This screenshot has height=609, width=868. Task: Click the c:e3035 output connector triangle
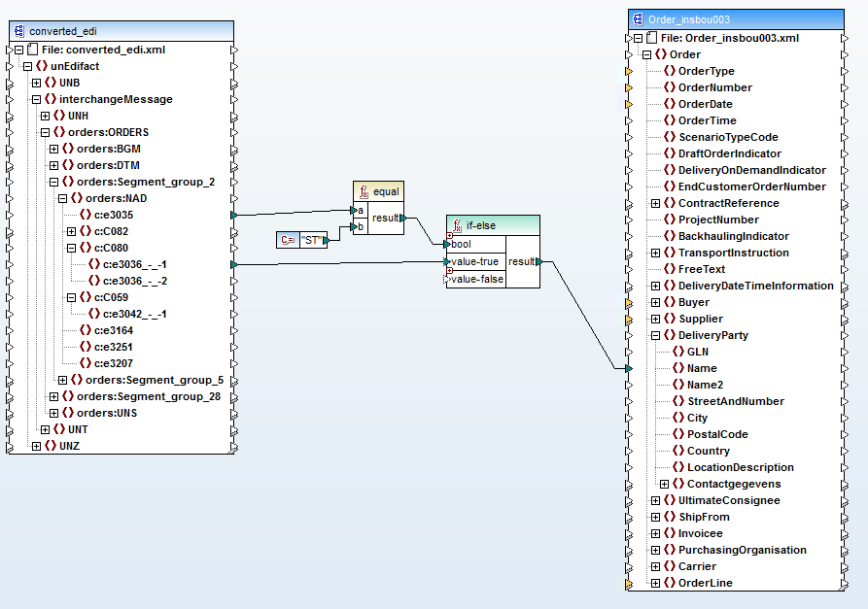[234, 215]
